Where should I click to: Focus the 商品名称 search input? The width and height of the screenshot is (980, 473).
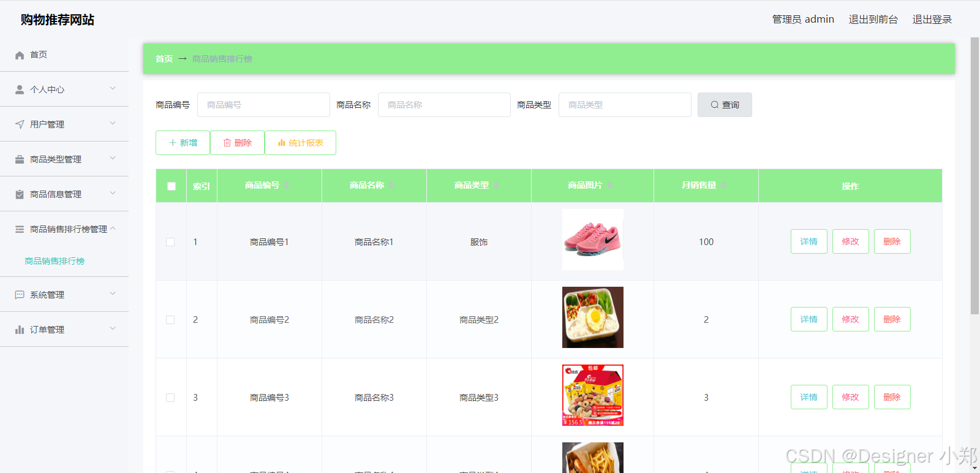click(444, 105)
